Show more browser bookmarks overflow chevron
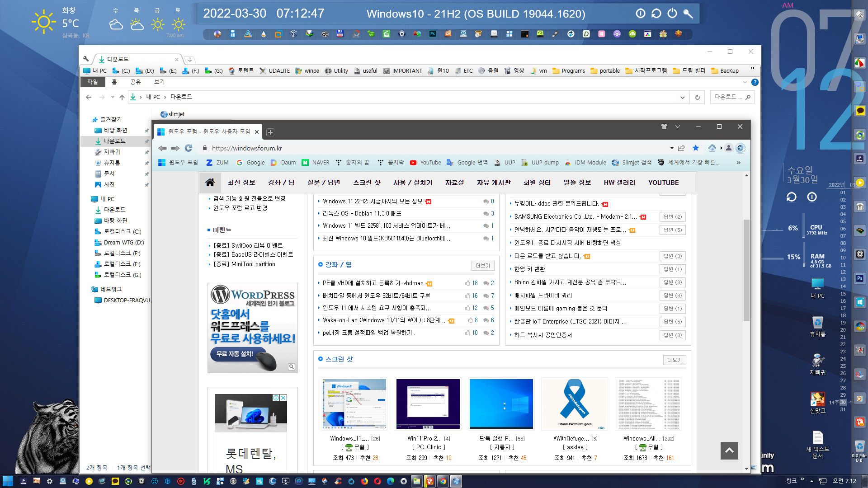This screenshot has height=488, width=868. 739,163
